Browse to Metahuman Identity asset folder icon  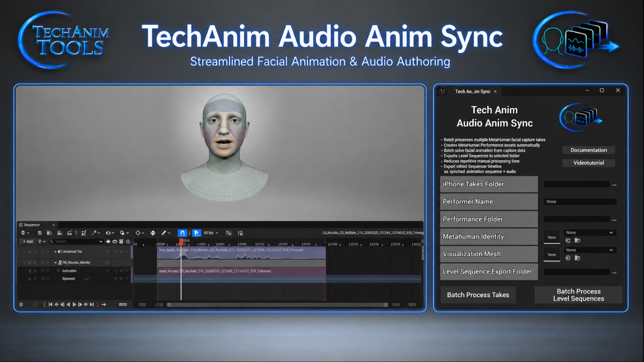click(577, 240)
